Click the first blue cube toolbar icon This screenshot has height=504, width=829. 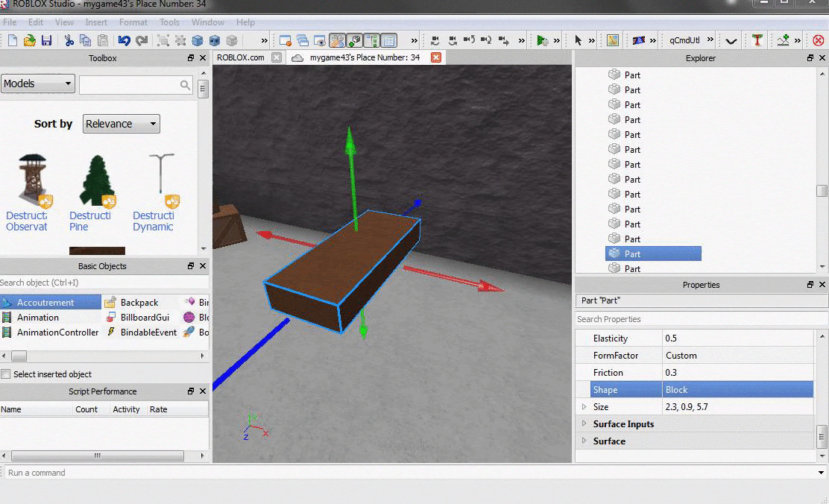(x=198, y=40)
